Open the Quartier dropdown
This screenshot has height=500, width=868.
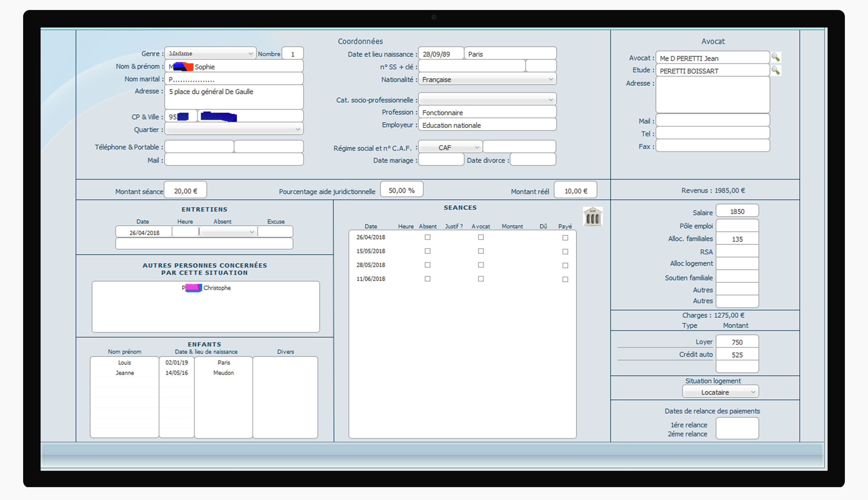coord(297,130)
